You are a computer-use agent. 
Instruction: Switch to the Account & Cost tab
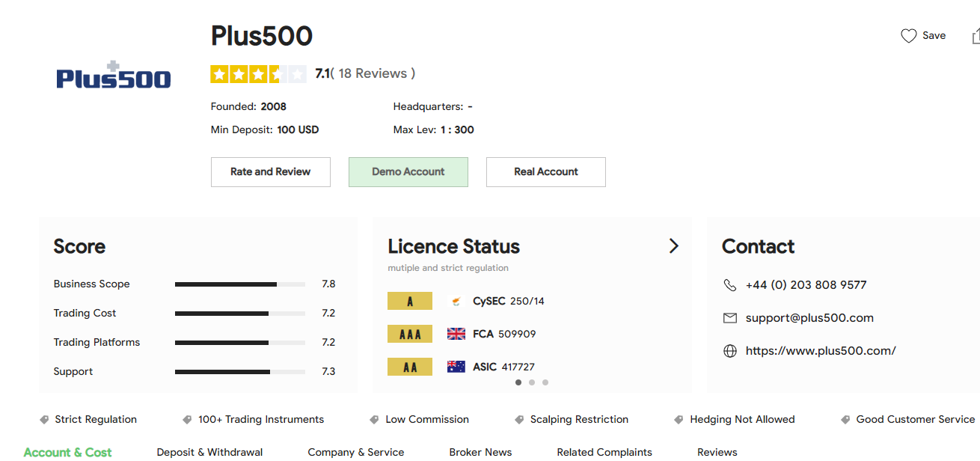(67, 453)
